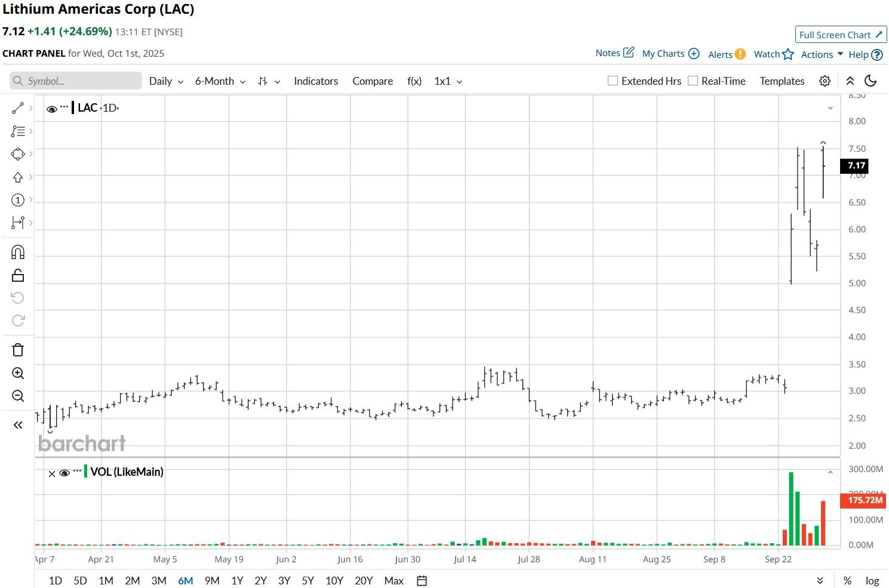Select the 9M range tab
Viewport: 889px width, 588px height.
point(212,581)
